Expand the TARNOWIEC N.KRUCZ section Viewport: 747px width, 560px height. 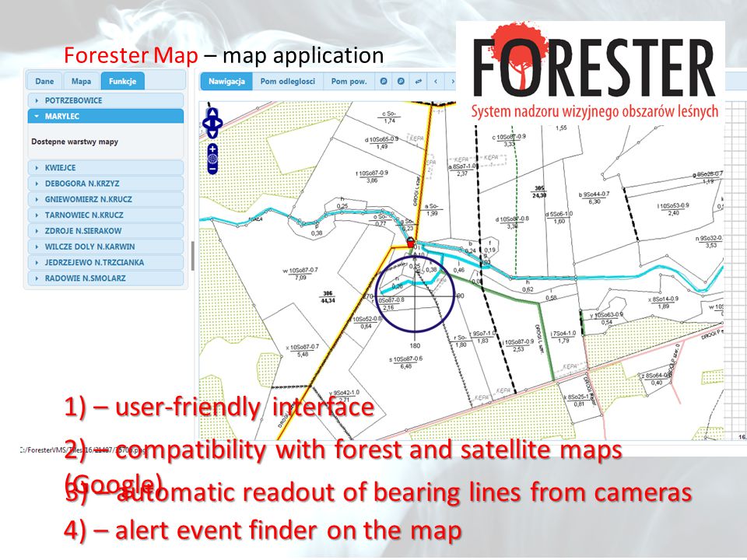point(106,215)
